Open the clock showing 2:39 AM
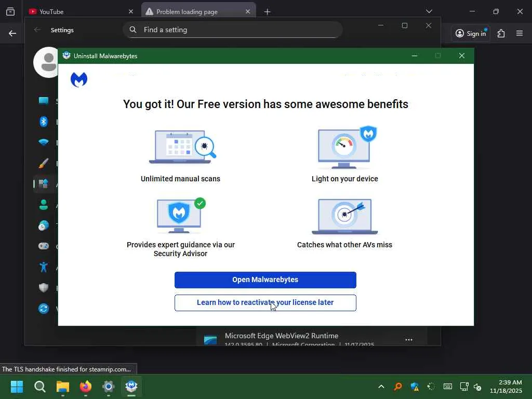532x399 pixels. coord(506,387)
